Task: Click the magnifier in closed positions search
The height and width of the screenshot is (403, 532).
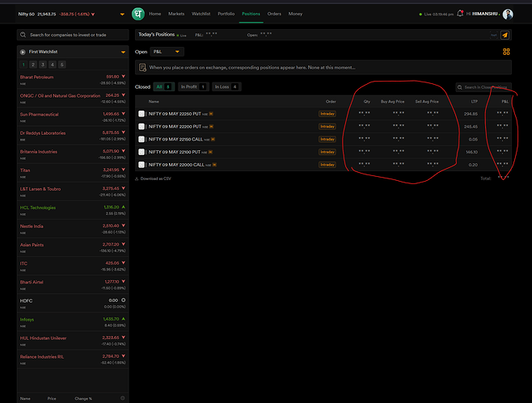Action: tap(460, 87)
